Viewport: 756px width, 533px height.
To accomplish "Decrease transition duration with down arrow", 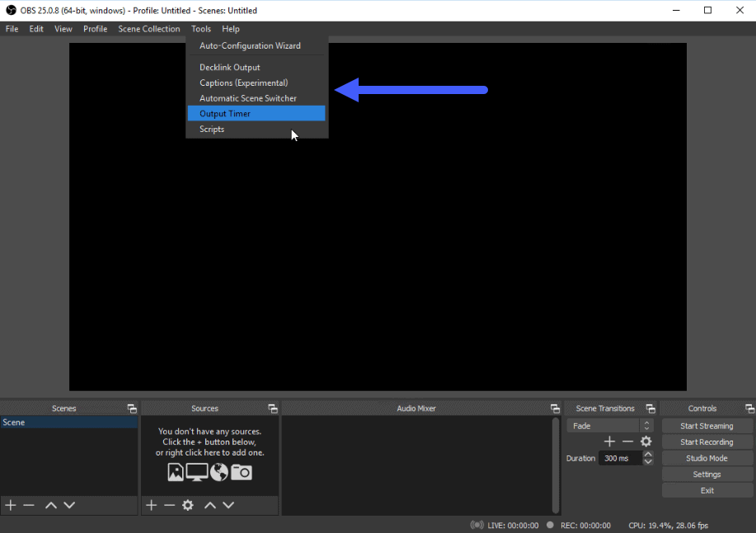I will pos(649,461).
